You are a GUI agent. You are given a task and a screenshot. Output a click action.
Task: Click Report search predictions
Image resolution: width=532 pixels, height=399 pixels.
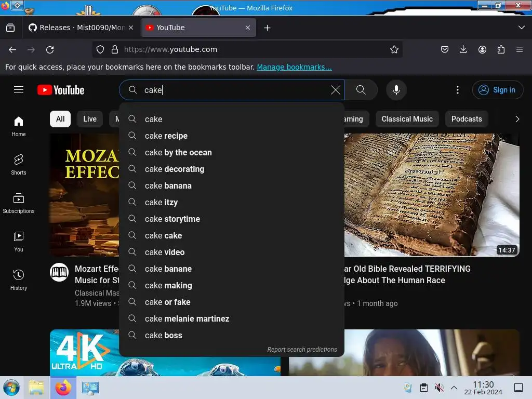click(x=302, y=350)
